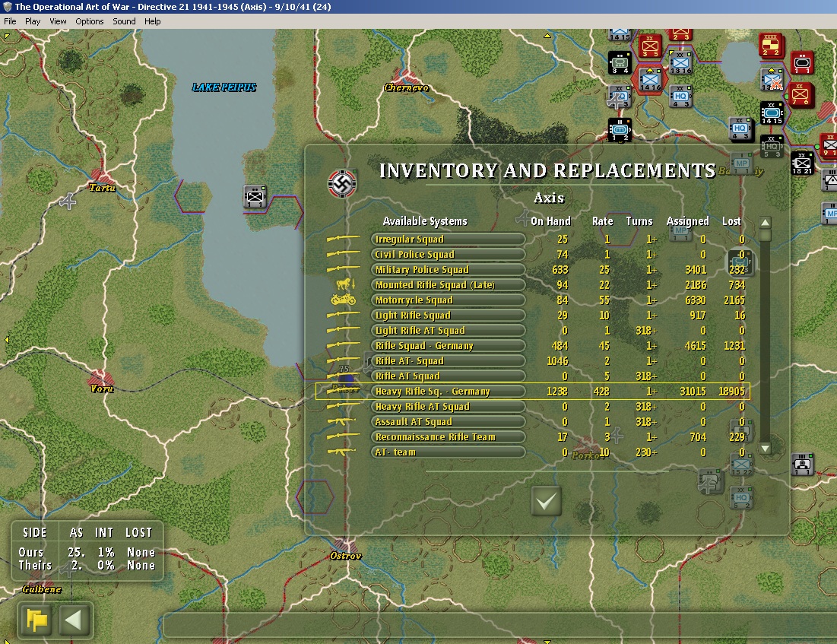The height and width of the screenshot is (644, 837).
Task: Select Light Rifle Squad entry
Action: point(448,315)
